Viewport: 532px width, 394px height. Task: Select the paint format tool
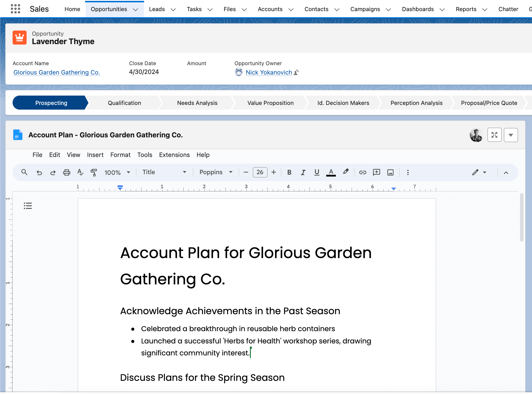click(x=94, y=172)
